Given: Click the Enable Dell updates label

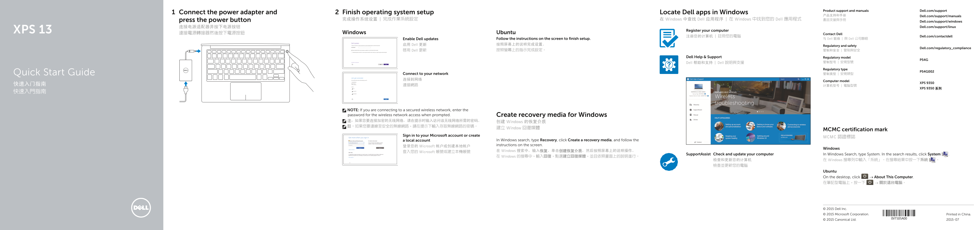Looking at the screenshot, I should coord(420,39).
